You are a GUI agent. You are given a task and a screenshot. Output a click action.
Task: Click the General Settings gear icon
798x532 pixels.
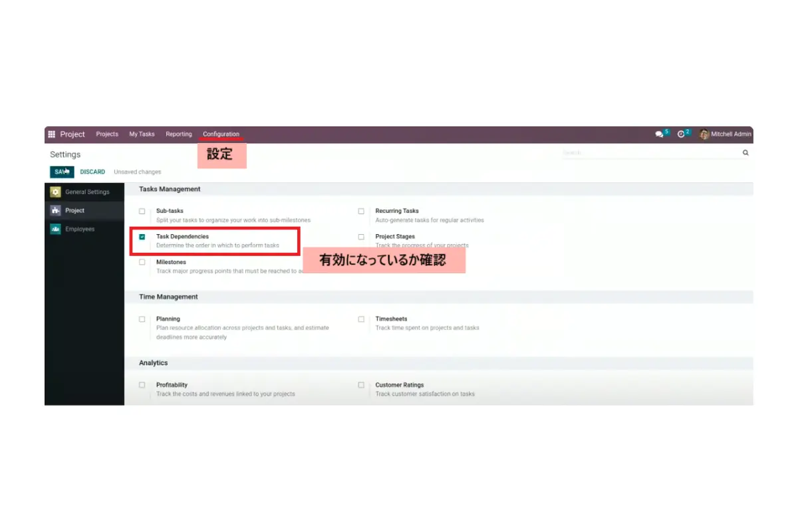(x=55, y=192)
